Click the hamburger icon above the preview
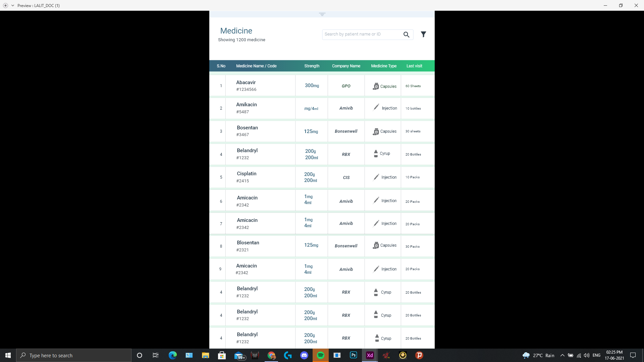 coord(322,14)
